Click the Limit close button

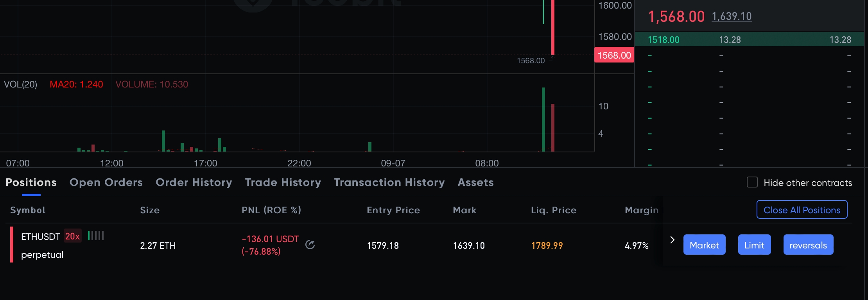pyautogui.click(x=754, y=245)
